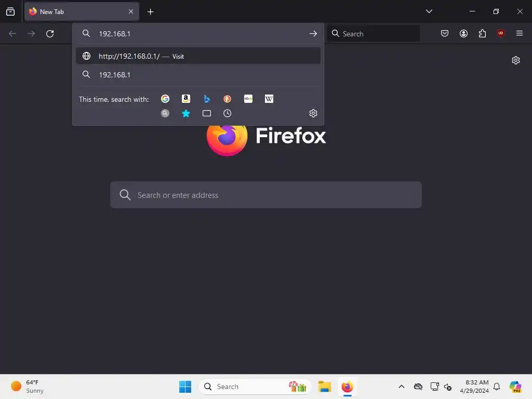Viewport: 532px width, 399px height.
Task: Restore down the Firefox window
Action: tap(496, 11)
